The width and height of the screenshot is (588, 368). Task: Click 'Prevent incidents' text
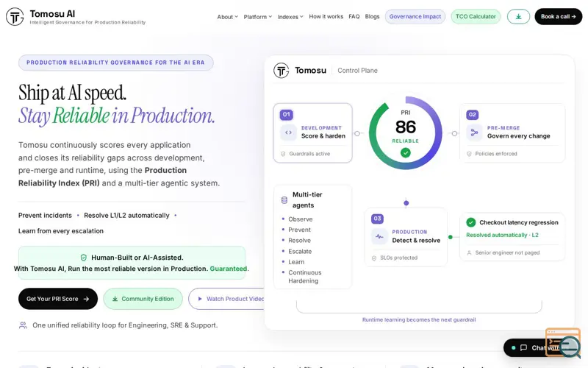[45, 216]
